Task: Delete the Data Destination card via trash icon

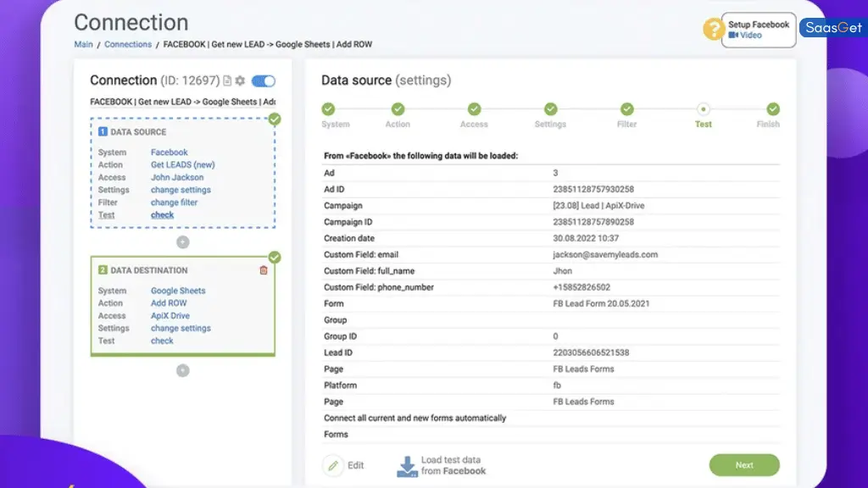Action: click(x=263, y=269)
